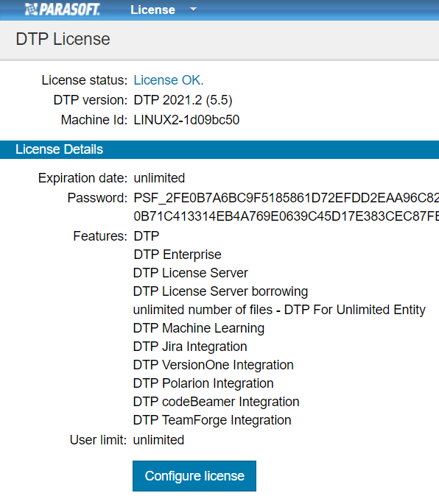
Task: Click the User limit label
Action: point(98,440)
